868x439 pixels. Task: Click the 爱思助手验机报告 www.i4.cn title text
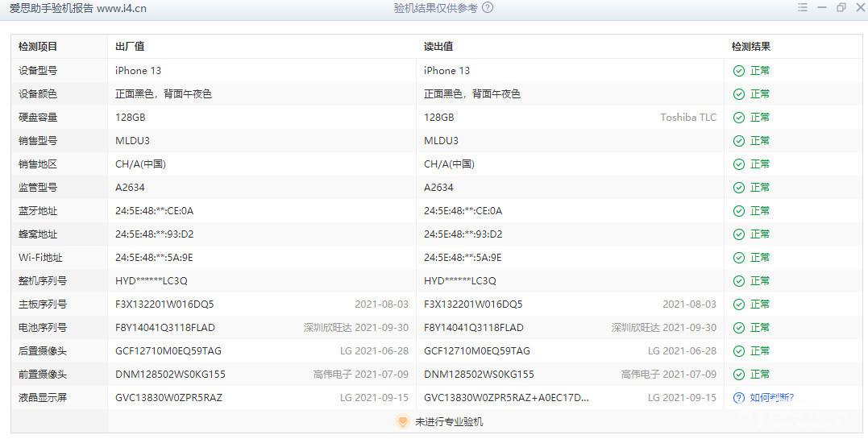(78, 8)
